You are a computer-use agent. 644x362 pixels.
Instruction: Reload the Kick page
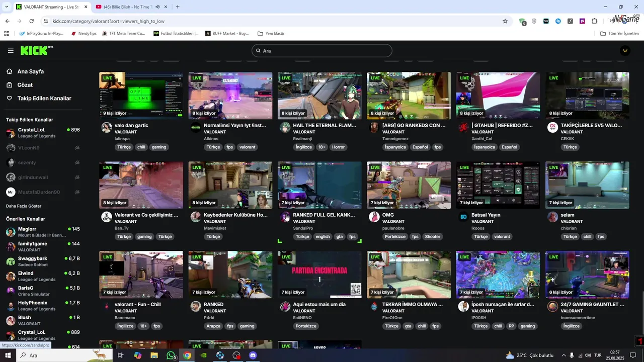(x=31, y=21)
